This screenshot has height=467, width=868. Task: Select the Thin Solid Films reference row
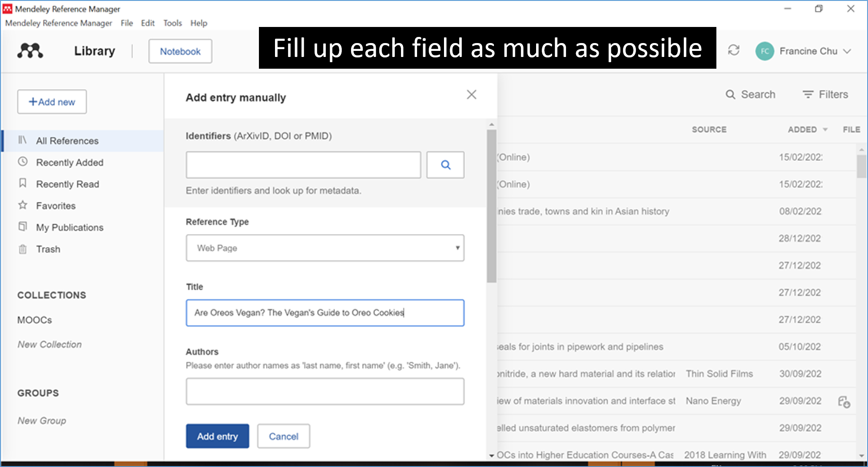677,374
